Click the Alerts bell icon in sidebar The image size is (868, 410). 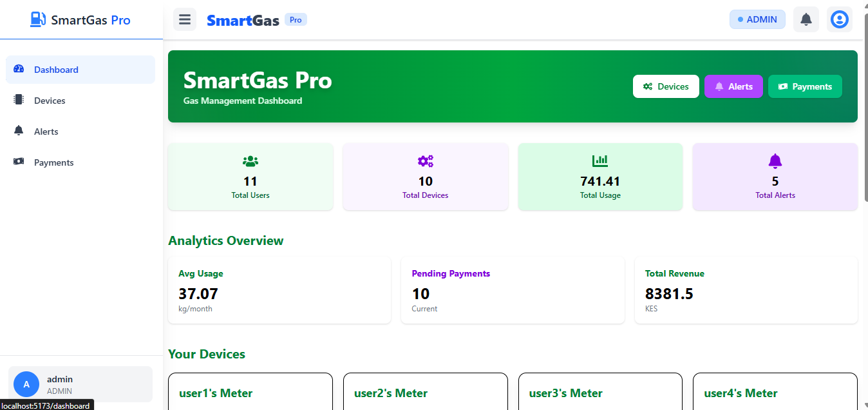coord(19,131)
